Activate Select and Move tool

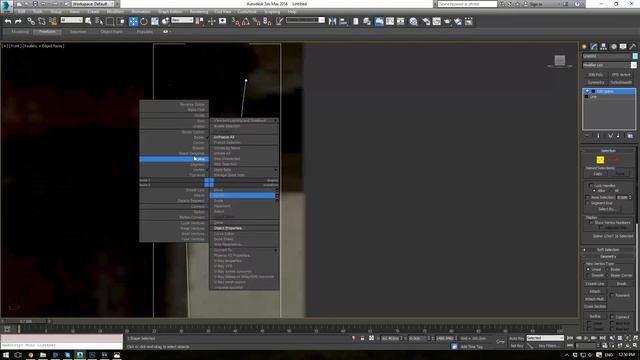133,21
